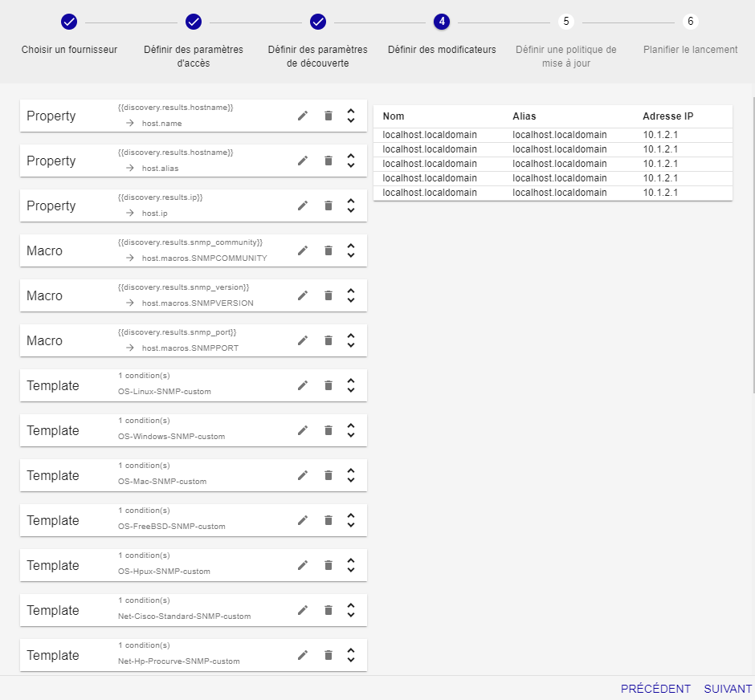This screenshot has width=755, height=700.
Task: Edit the OS-Hpux-SNMP-custom Template
Action: tap(302, 565)
